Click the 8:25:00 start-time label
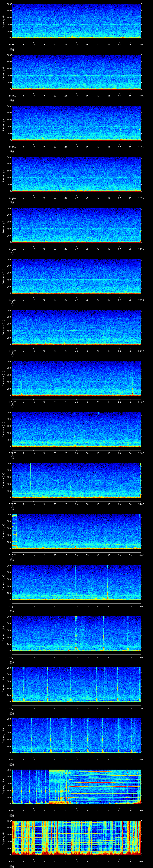The height and width of the screenshot is (868, 153). (12, 657)
